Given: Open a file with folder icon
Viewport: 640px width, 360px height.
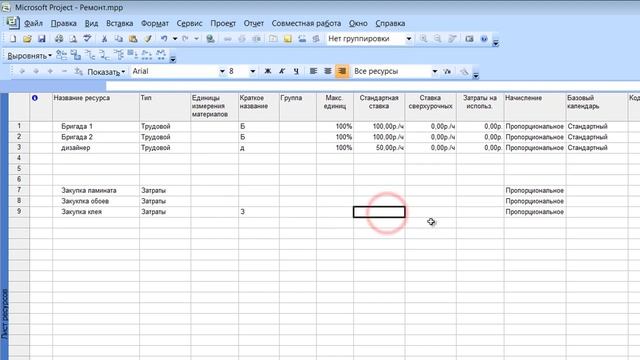Looking at the screenshot, I should (x=27, y=39).
